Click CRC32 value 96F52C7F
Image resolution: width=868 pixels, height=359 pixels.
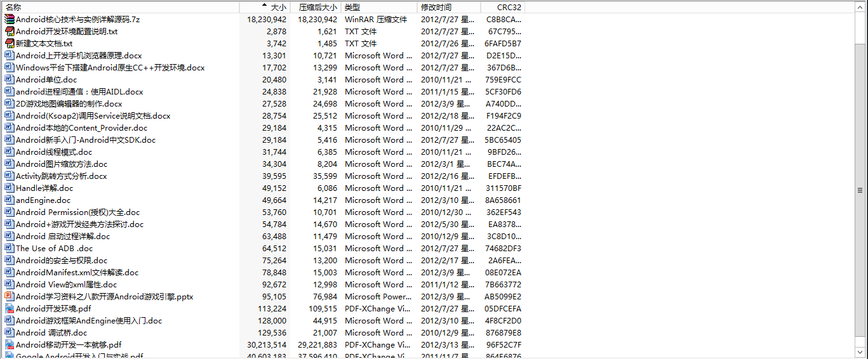[504, 344]
